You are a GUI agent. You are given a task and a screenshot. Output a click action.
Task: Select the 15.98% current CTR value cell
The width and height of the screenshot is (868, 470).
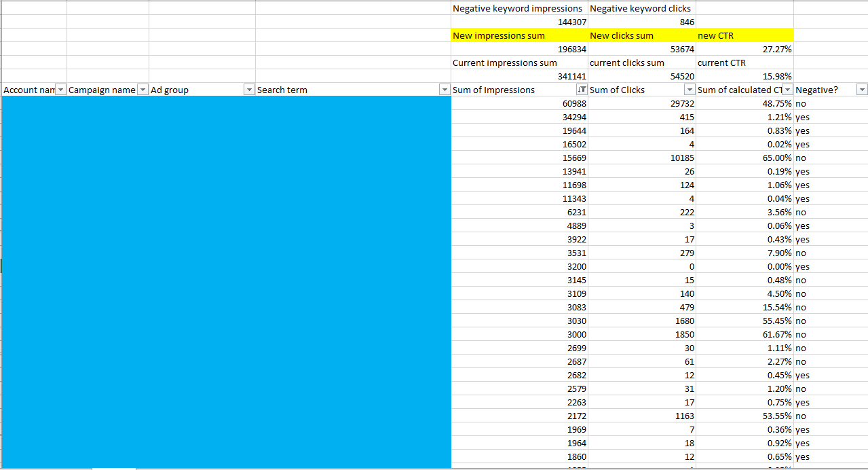tap(744, 76)
